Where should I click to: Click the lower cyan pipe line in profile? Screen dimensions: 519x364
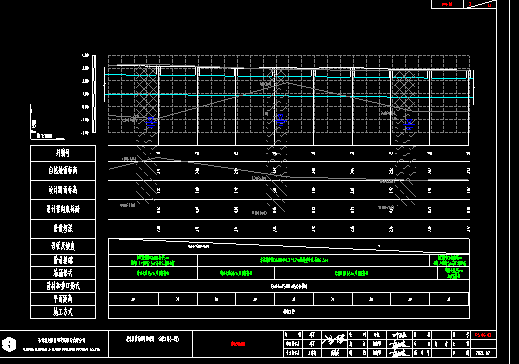pos(289,96)
